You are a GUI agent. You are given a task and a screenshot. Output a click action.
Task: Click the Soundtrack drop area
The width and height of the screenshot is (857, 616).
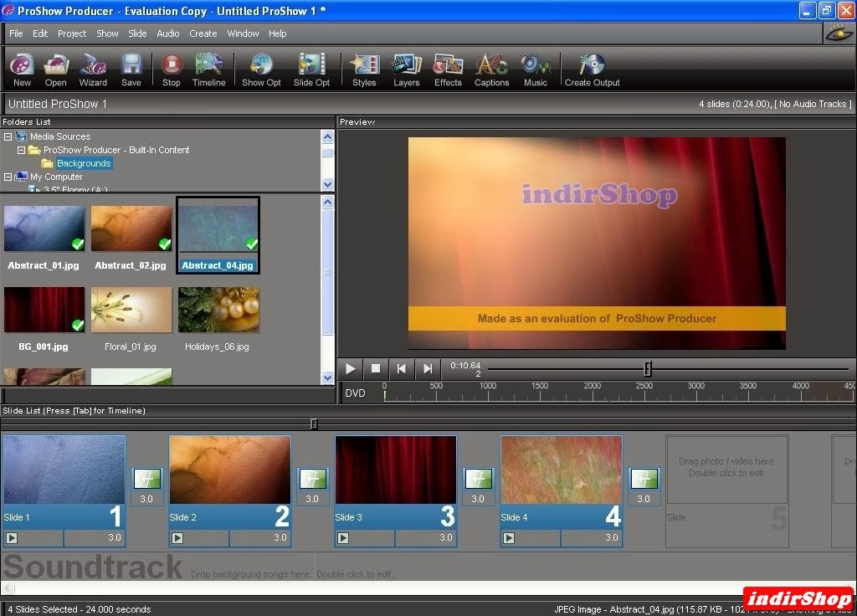click(x=428, y=567)
